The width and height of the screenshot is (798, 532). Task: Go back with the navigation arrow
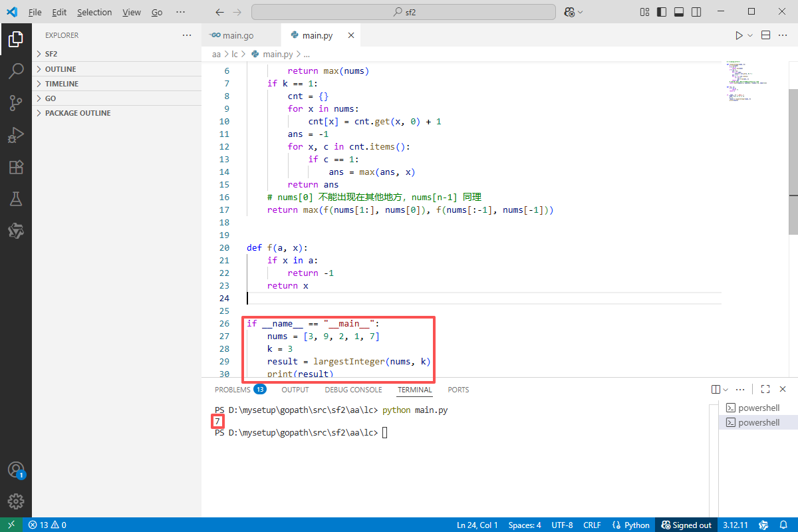click(x=220, y=12)
